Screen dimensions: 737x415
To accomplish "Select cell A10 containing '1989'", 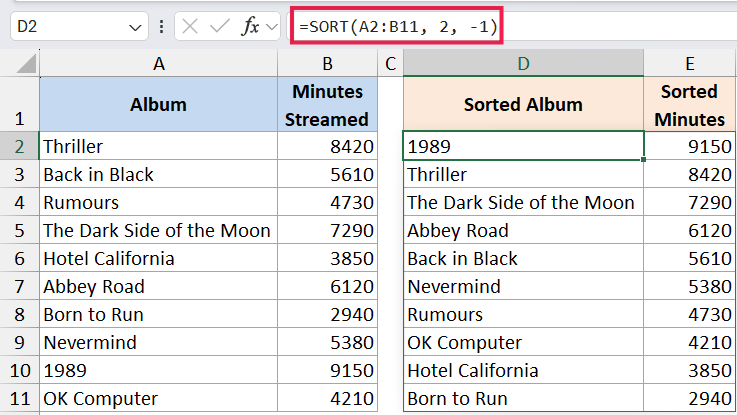I will 159,370.
